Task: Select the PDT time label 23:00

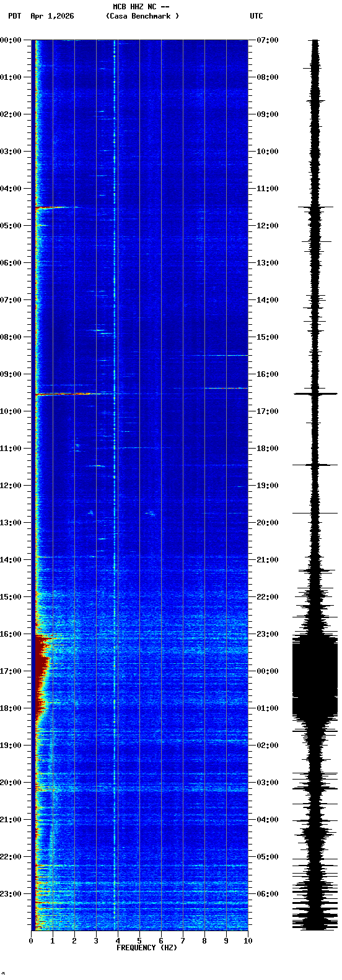Action: coord(11,894)
